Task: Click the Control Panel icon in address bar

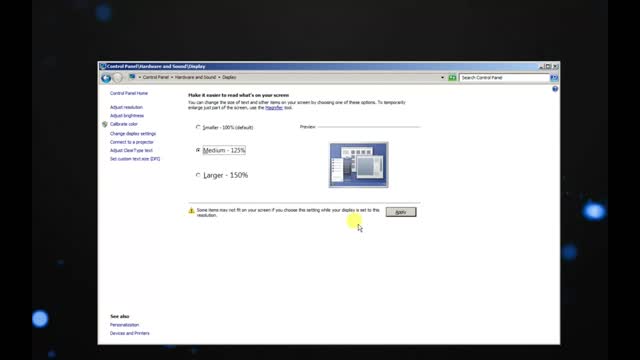Action: 132,77
